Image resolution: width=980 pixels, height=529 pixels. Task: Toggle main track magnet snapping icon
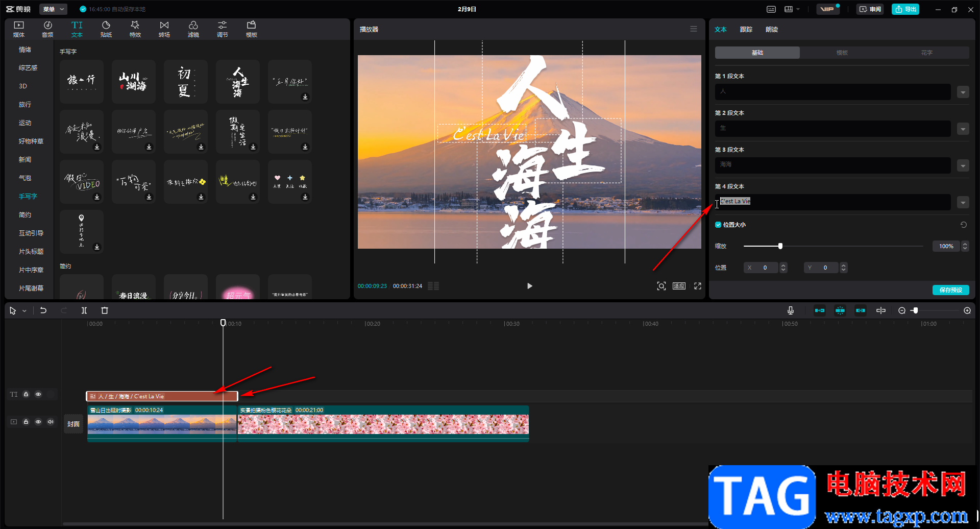pos(820,310)
